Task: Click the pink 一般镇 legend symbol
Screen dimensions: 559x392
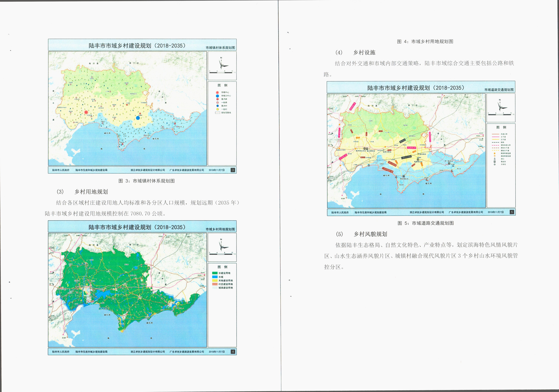Action: [x=218, y=103]
